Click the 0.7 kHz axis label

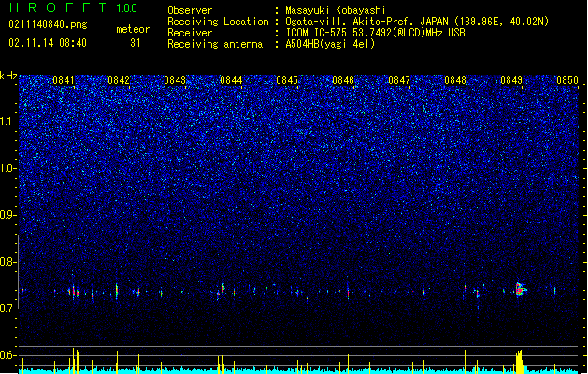(x=8, y=309)
